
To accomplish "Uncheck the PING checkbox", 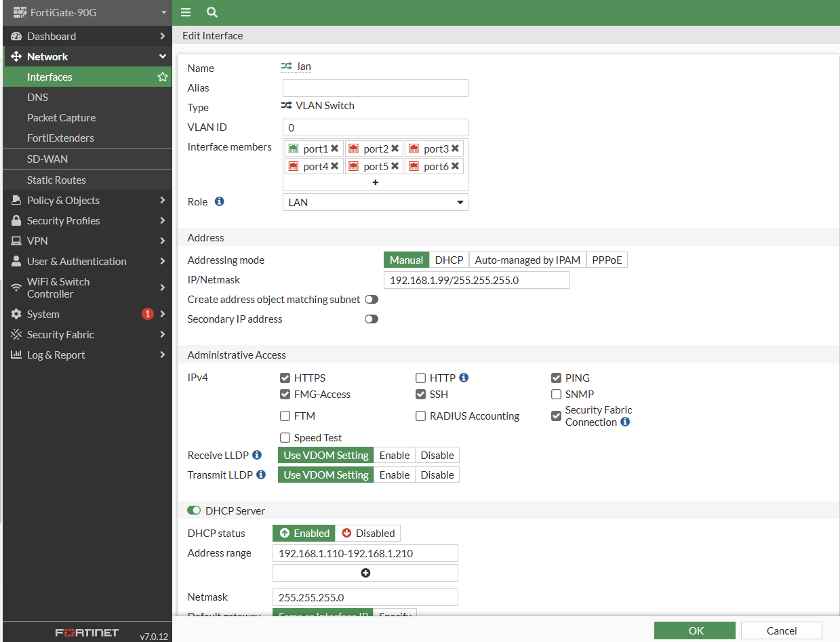I will (556, 378).
